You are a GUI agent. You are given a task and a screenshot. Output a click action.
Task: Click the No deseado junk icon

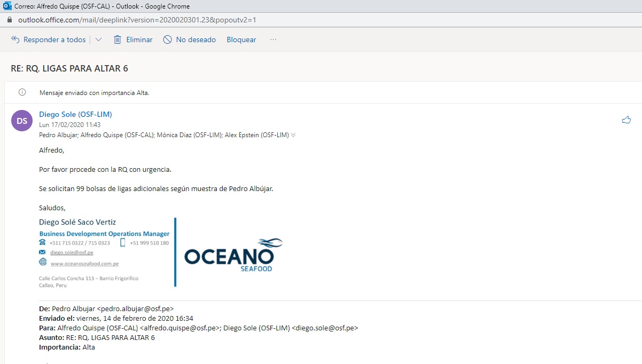168,40
